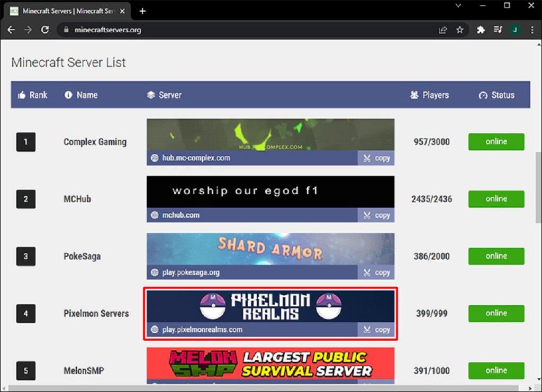Expand the tab search chevron

[x=458, y=6]
